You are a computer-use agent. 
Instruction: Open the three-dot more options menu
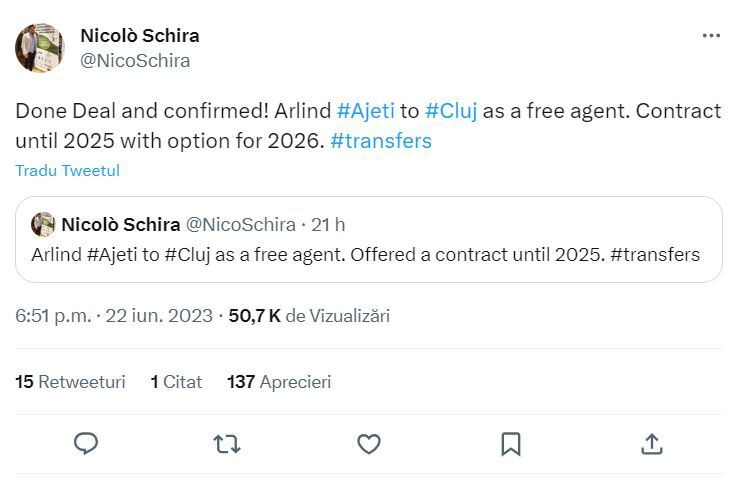(x=711, y=36)
